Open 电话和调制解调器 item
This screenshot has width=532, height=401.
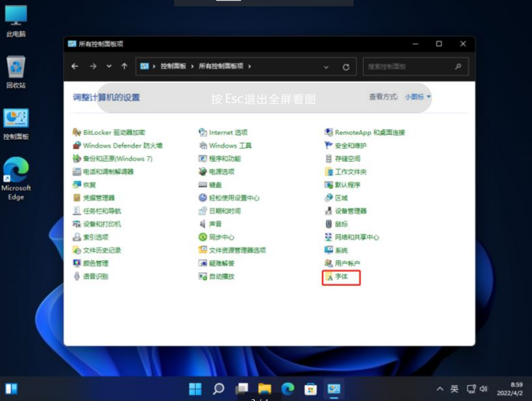[x=103, y=171]
